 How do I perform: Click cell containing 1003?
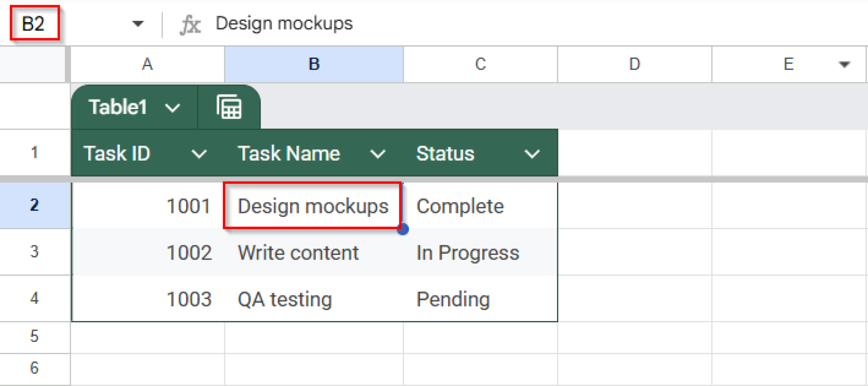(x=147, y=299)
